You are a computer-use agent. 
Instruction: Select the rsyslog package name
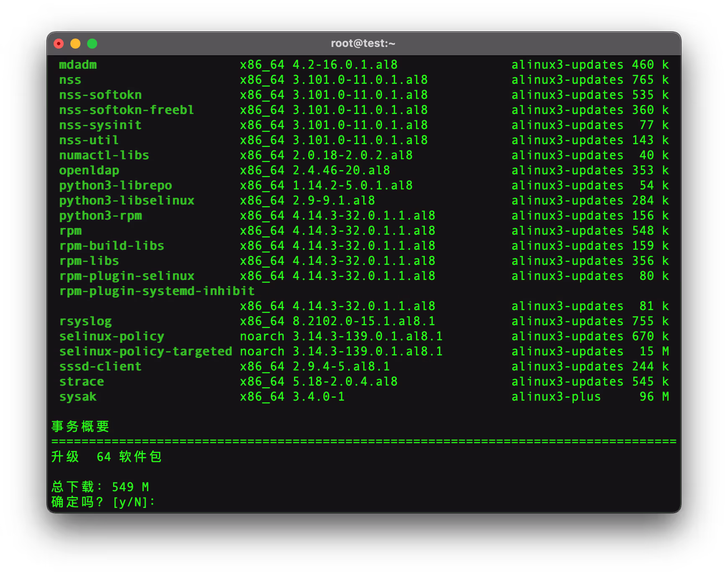click(x=85, y=321)
